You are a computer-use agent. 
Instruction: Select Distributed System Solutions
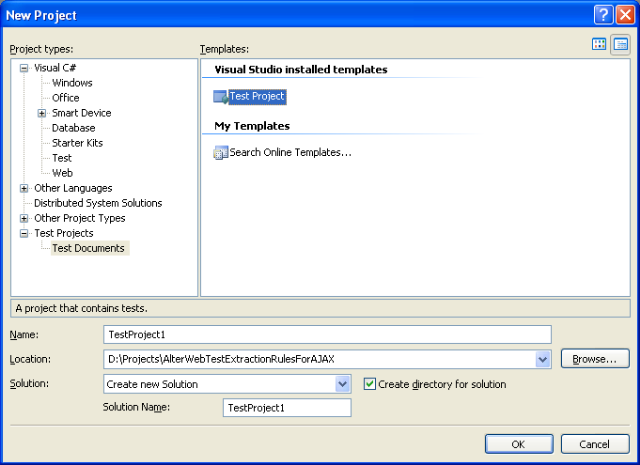point(98,203)
